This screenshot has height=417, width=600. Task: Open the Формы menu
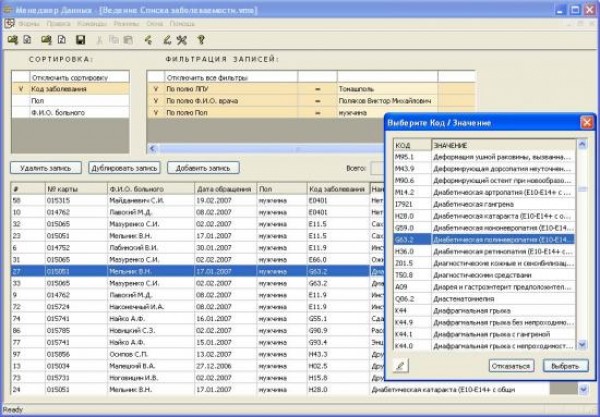pyautogui.click(x=29, y=22)
